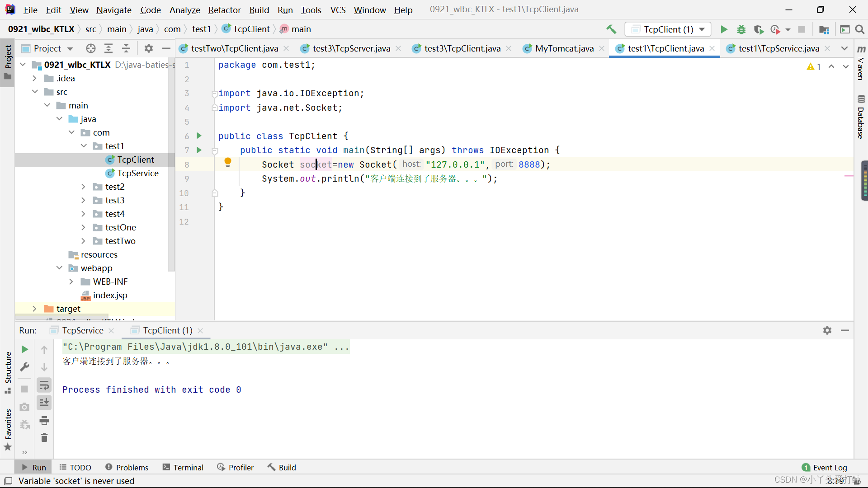Show hidden editor tabs dropdown
868x488 pixels.
point(844,48)
